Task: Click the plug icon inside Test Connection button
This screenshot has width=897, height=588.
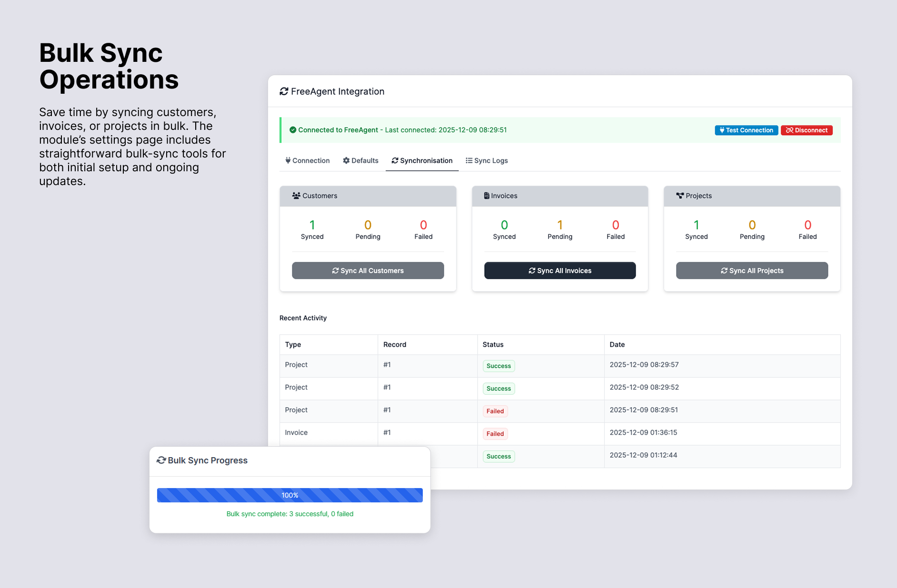Action: click(721, 130)
